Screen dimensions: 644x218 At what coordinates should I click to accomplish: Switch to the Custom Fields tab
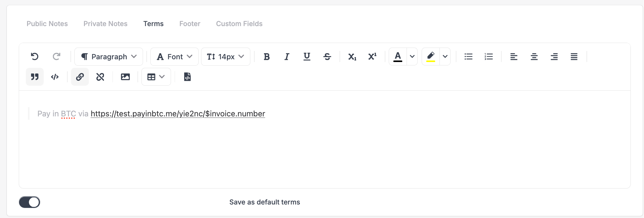[x=239, y=24]
